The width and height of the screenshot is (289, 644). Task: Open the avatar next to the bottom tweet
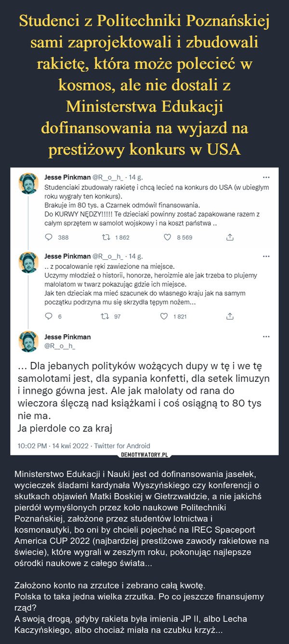tap(28, 341)
